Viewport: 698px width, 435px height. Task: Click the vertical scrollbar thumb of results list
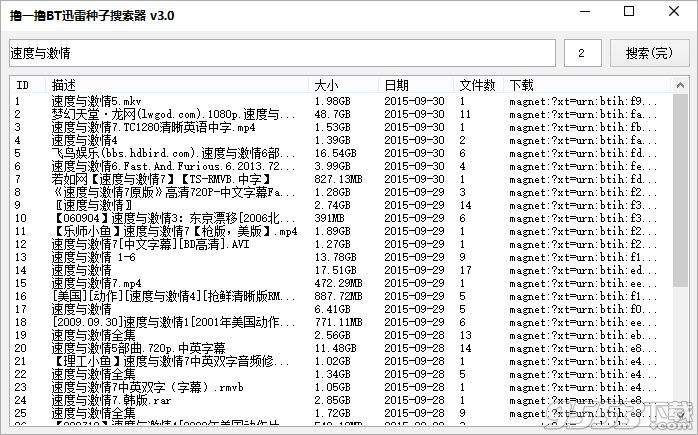coord(680,190)
